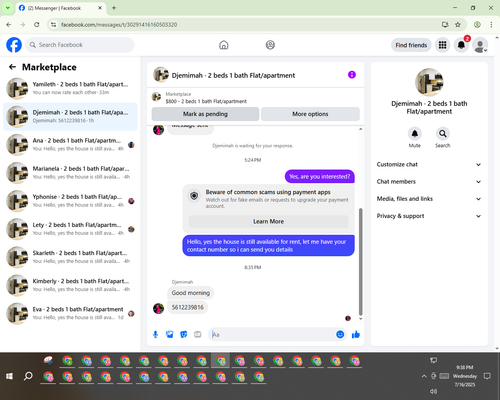Viewport: 500px width, 400px height.
Task: Click the back arrow beside Marketplace
Action: (12, 67)
